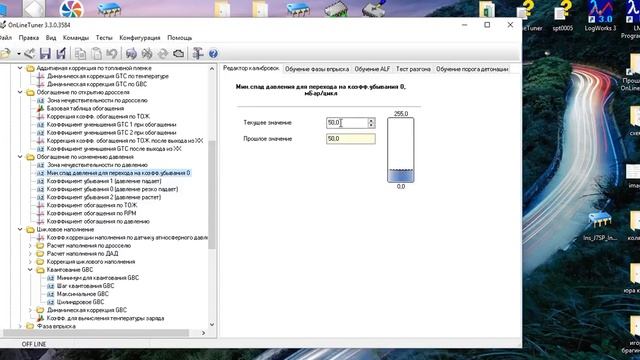
Task: Select Зона нечувствительности по давлению
Action: pos(97,165)
